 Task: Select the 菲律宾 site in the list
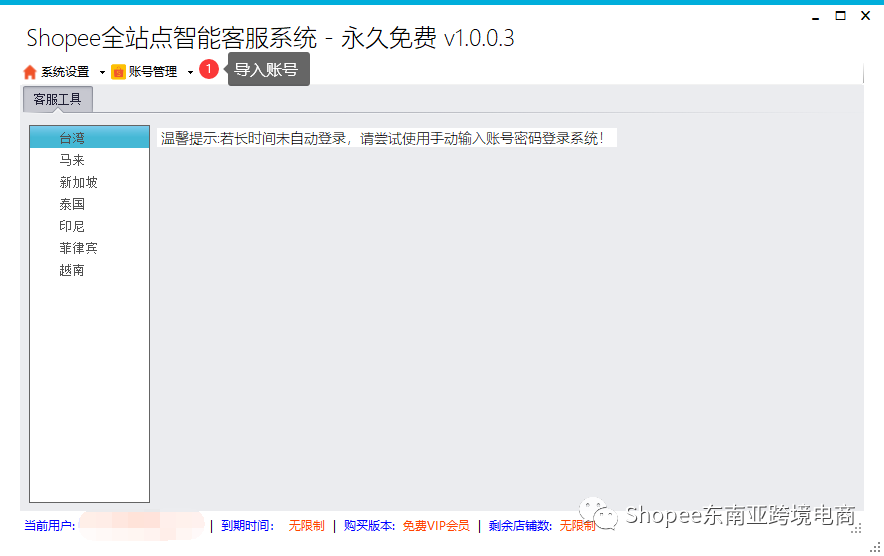point(90,248)
